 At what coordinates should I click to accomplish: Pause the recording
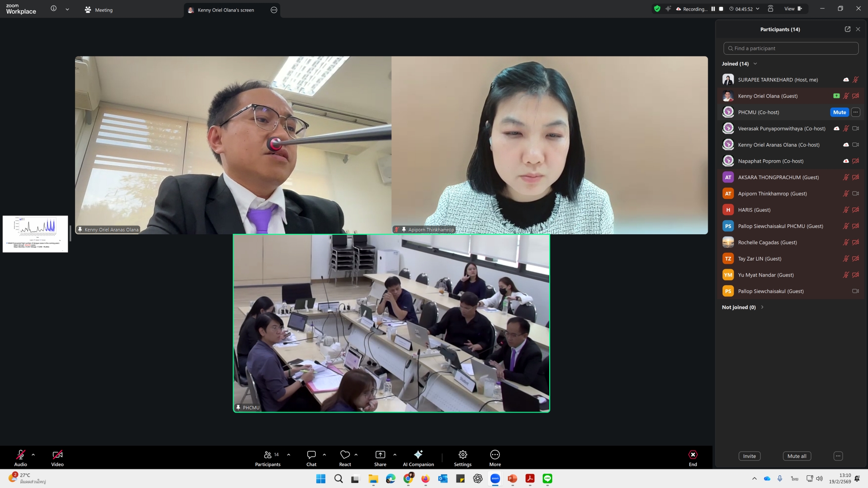coord(713,9)
